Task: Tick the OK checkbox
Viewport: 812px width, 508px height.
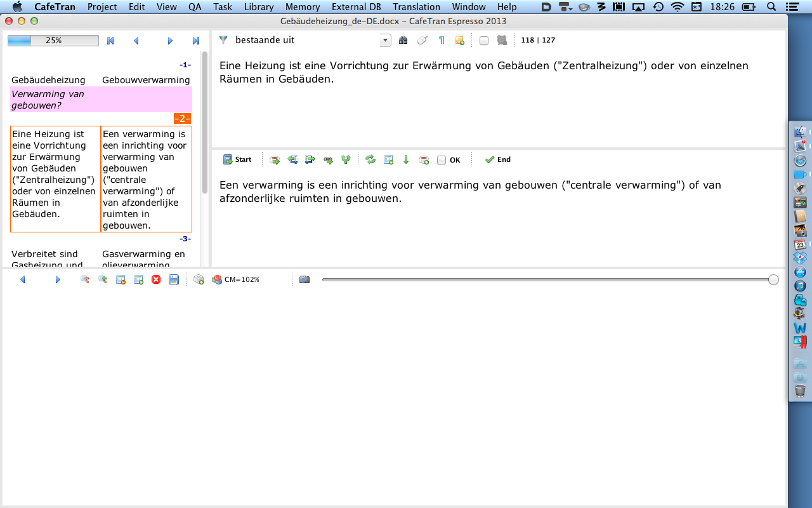Action: [442, 160]
